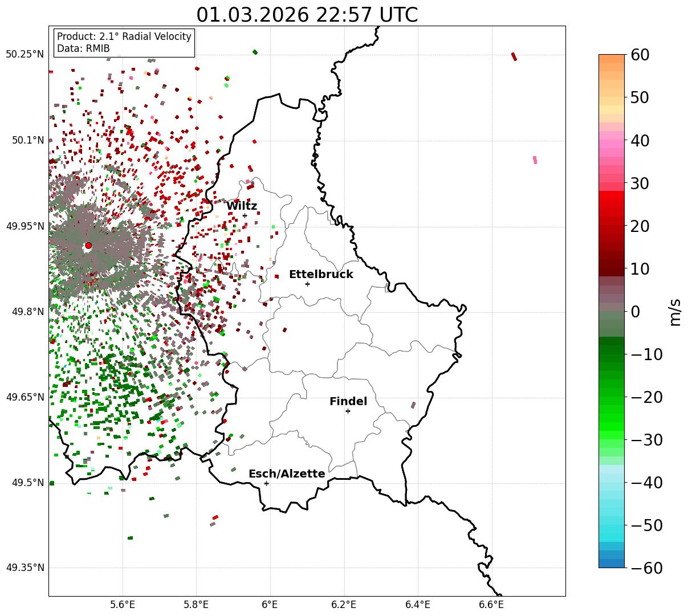Screen dimensions: 688x616
Task: Click the Esch/Alzette station cross marker
Action: coord(266,483)
